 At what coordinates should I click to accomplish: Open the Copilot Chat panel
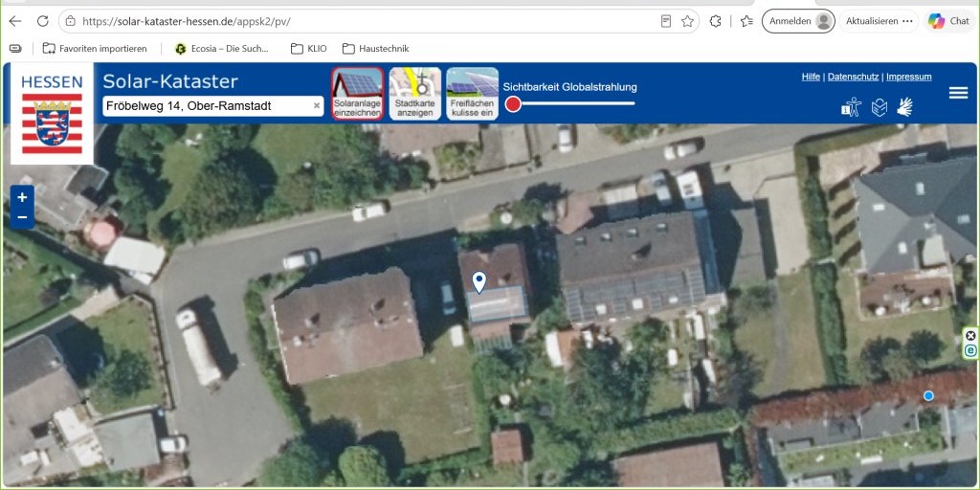pyautogui.click(x=947, y=21)
